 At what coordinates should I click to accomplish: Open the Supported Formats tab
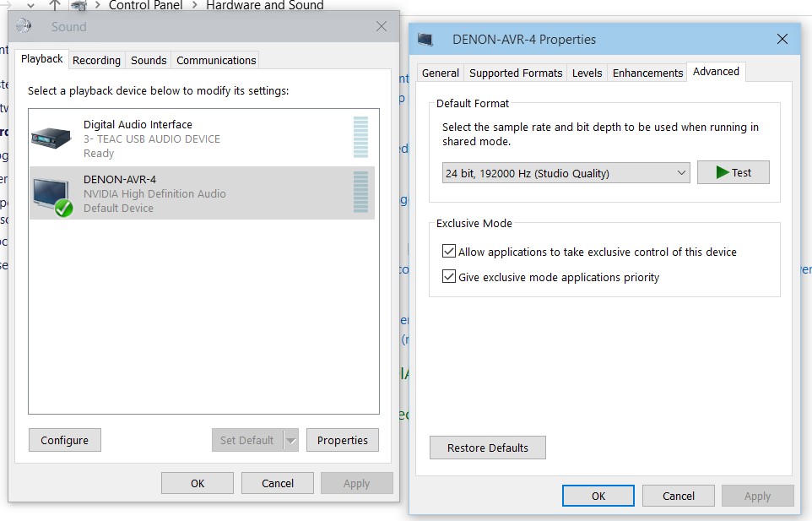click(x=516, y=73)
